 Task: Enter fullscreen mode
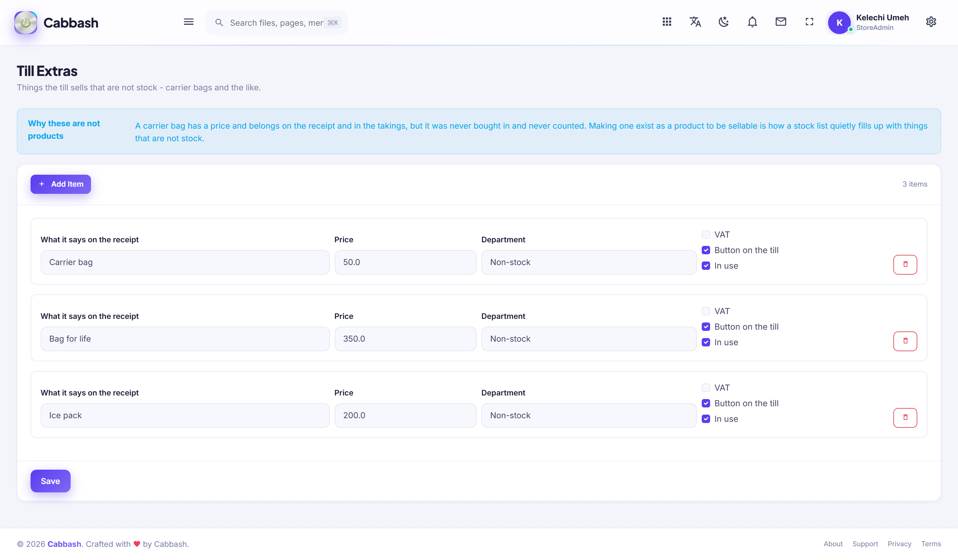click(x=809, y=22)
